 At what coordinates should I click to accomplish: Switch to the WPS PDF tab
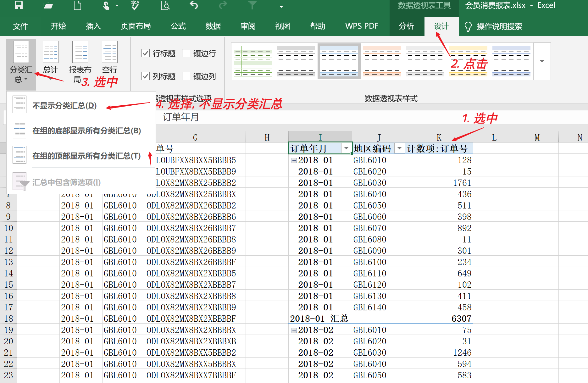pos(362,26)
